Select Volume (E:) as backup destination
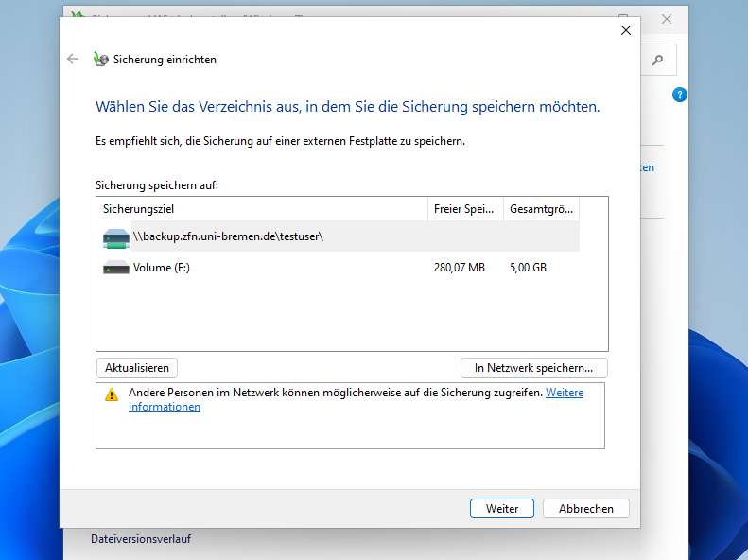 point(162,268)
